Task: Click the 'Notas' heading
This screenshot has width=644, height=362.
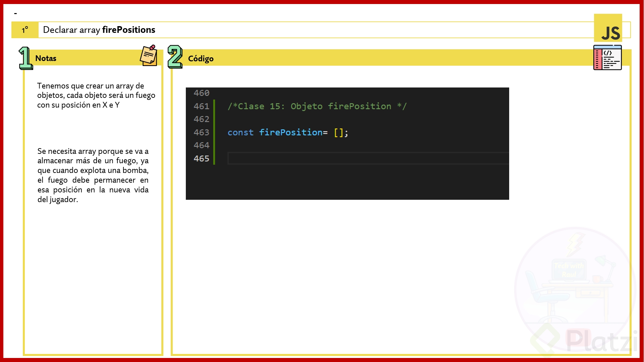Action: point(46,58)
